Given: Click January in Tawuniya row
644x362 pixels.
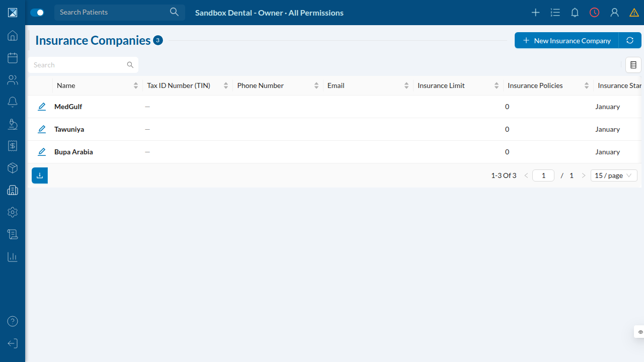Looking at the screenshot, I should (607, 129).
